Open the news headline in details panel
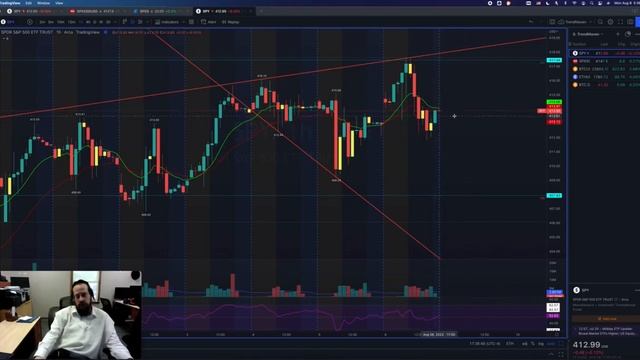The height and width of the screenshot is (360, 640). (606, 331)
